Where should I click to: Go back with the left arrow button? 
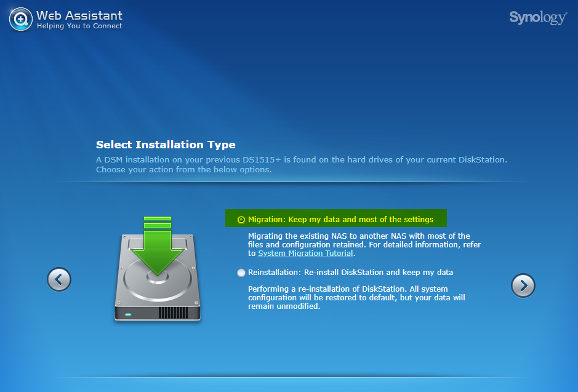coord(59,279)
